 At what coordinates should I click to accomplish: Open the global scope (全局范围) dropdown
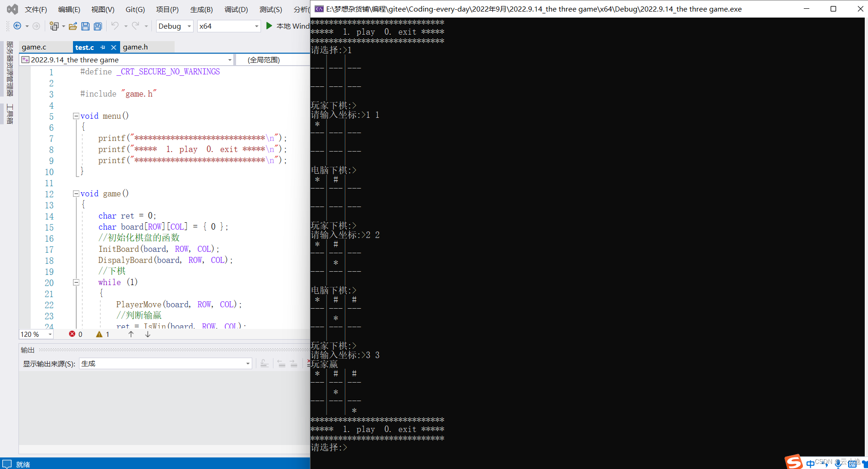[273, 60]
